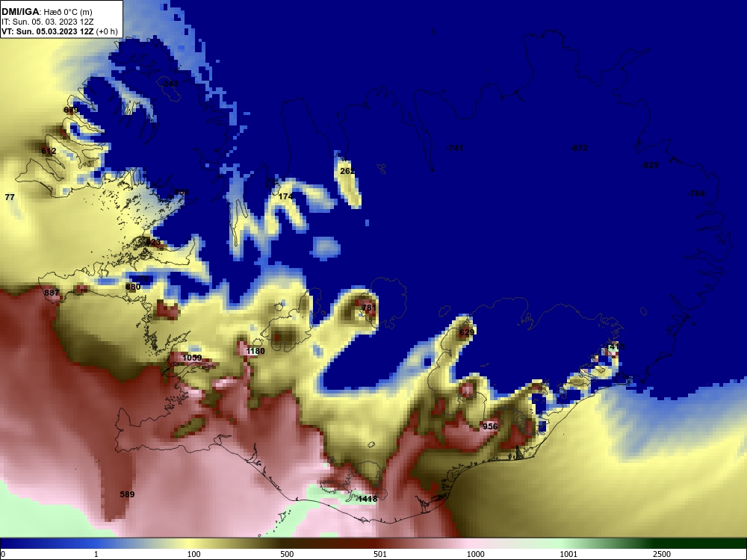The height and width of the screenshot is (560, 747).
Task: Click the colorbar label 501
Action: point(380,554)
